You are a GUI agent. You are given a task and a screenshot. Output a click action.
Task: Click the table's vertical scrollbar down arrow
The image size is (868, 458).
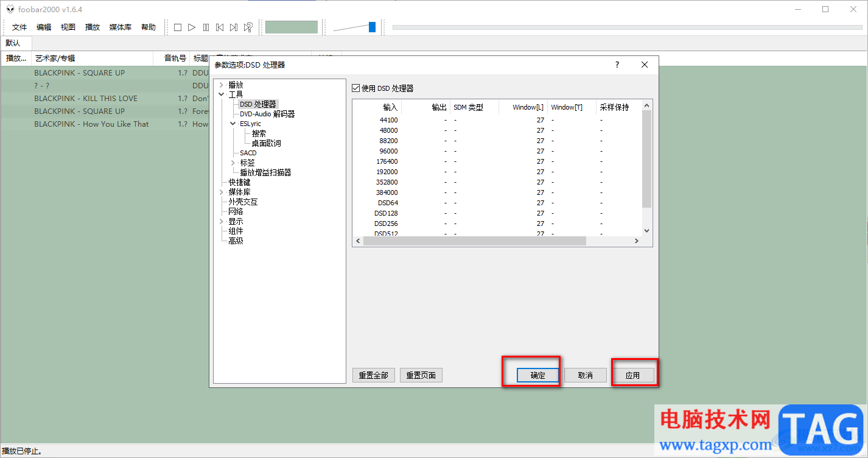point(647,231)
